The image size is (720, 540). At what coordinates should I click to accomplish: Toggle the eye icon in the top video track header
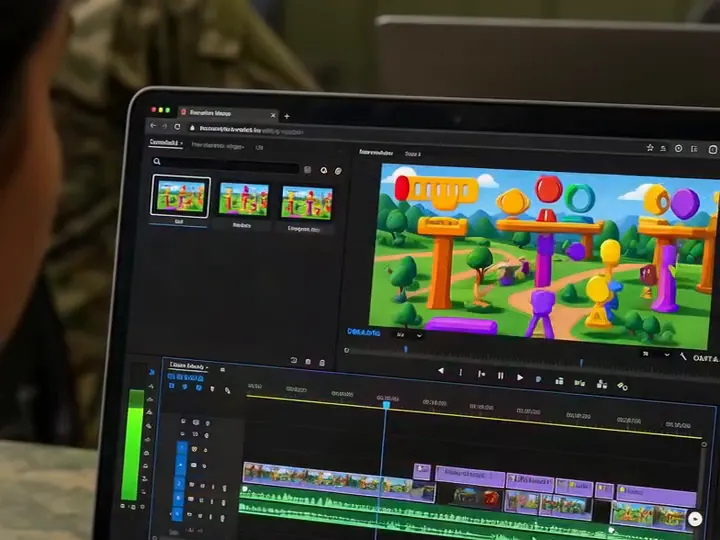[x=196, y=422]
